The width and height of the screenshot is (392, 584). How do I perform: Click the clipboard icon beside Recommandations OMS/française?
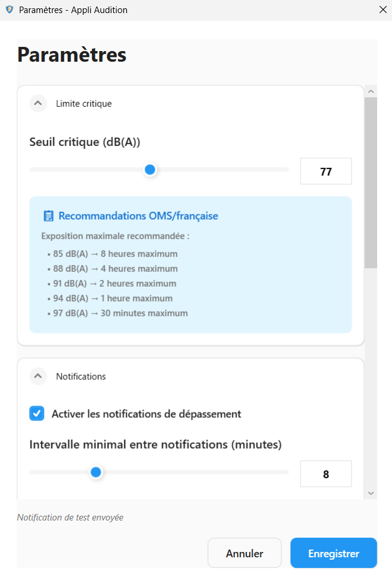click(x=48, y=216)
